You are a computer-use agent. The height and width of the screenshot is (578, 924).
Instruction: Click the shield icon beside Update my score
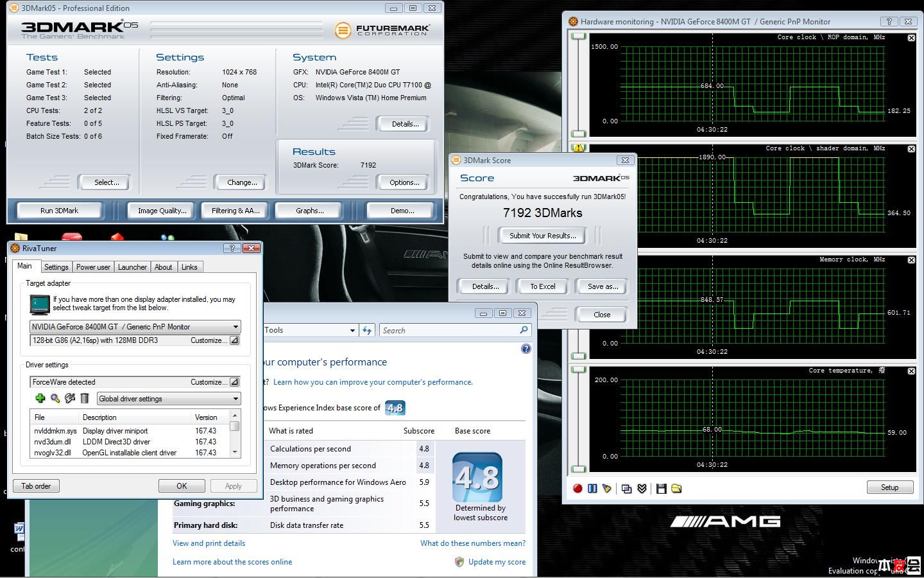tap(459, 562)
